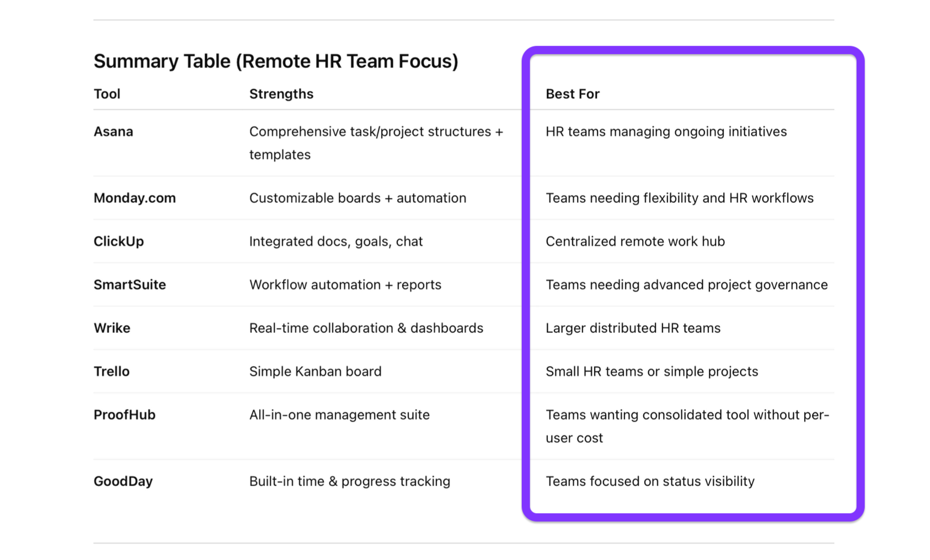
Task: Click the Best For column header
Action: pos(573,94)
